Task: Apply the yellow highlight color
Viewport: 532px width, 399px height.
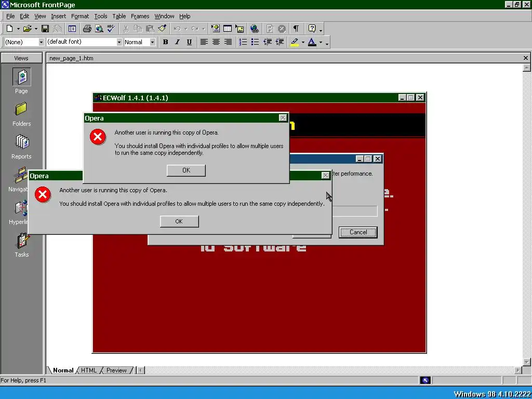Action: pyautogui.click(x=295, y=42)
